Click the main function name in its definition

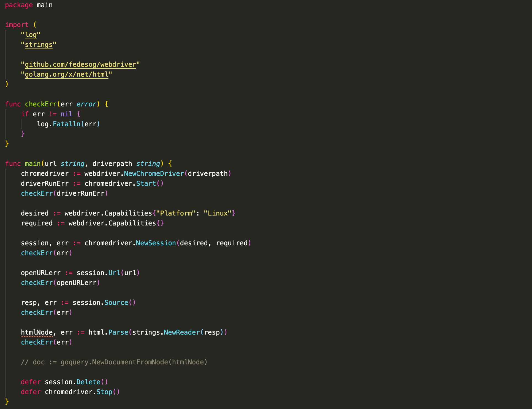[32, 164]
